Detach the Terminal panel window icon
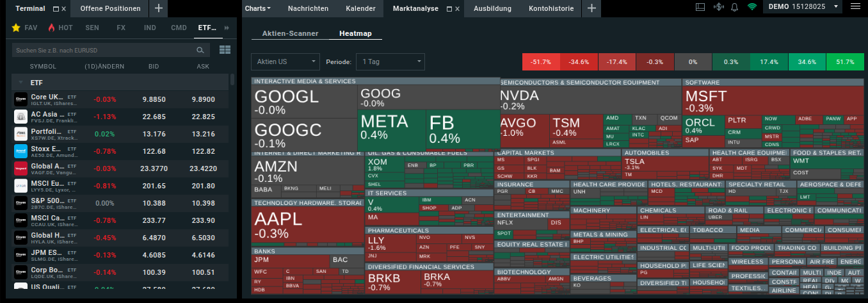868x303 pixels. (x=56, y=9)
